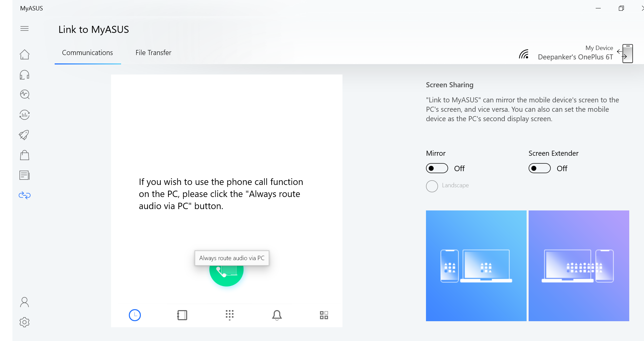Minimize the MyASUS window

(x=598, y=8)
